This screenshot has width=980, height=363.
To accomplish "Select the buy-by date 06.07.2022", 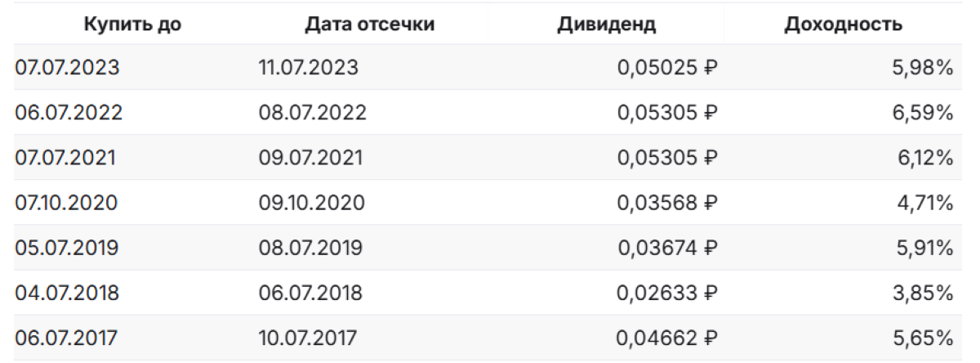I will point(69,113).
